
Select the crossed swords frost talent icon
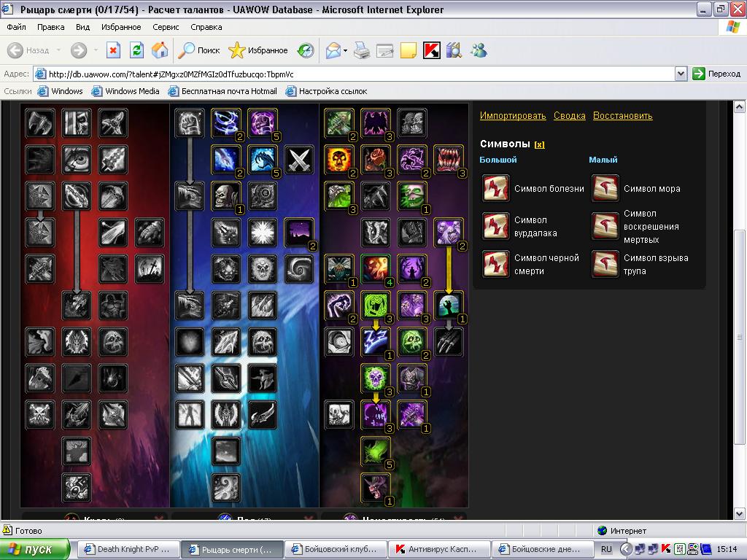coord(299,160)
